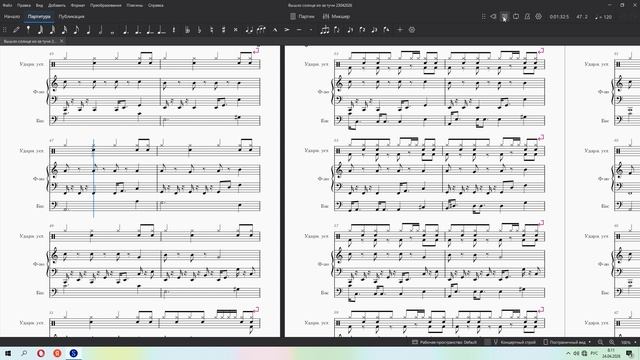Click the measure position 47.2 field
The image size is (640, 360).
pyautogui.click(x=582, y=17)
